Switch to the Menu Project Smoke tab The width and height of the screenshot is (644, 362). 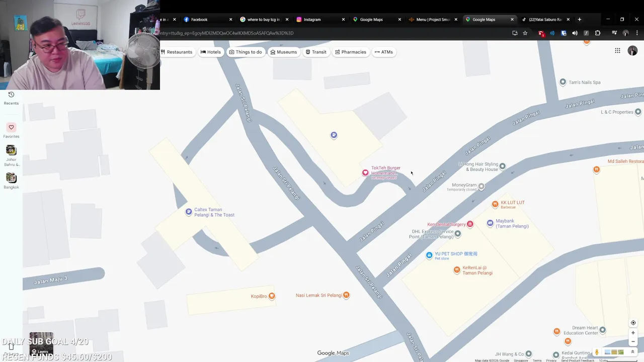pyautogui.click(x=433, y=20)
